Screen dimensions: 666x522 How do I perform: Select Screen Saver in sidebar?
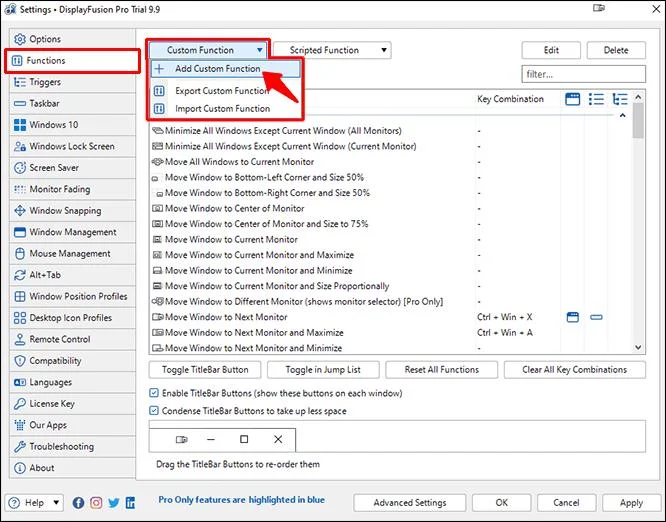pos(72,168)
